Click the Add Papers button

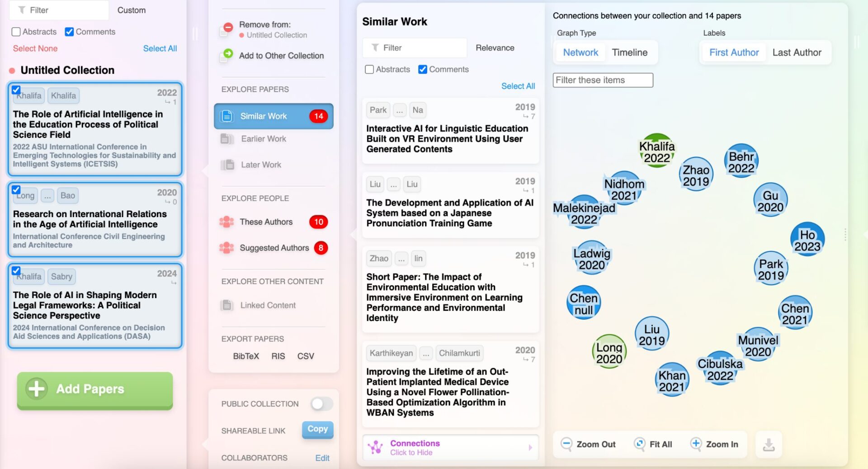click(95, 389)
